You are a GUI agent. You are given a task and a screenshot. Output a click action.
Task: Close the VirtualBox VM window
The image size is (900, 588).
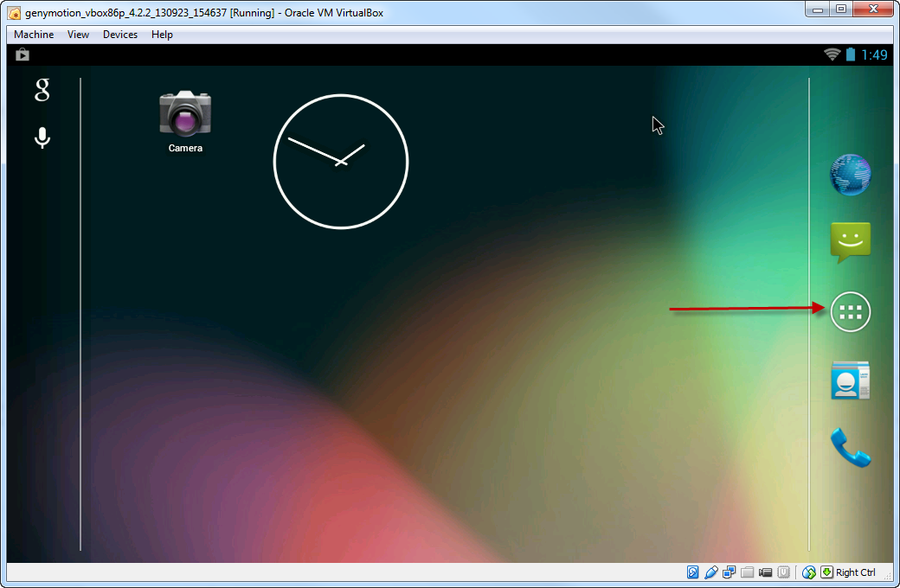pyautogui.click(x=873, y=9)
